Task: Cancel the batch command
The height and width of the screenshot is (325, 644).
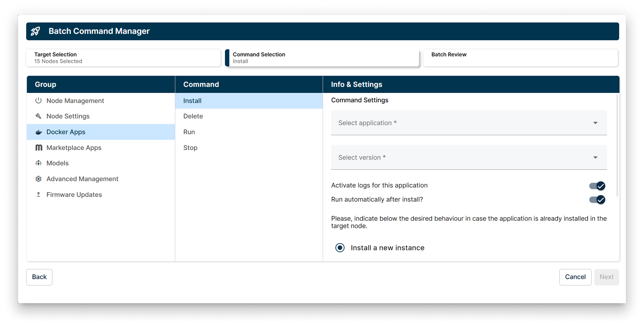Action: (x=575, y=277)
